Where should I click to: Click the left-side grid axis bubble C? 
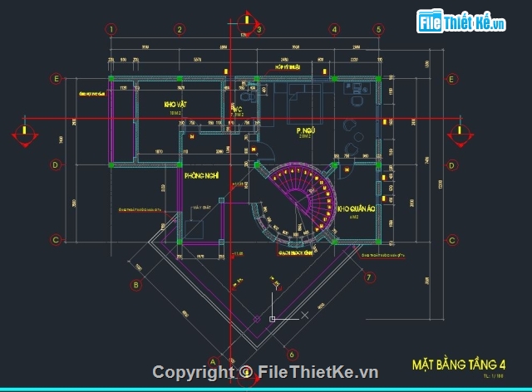[56, 240]
